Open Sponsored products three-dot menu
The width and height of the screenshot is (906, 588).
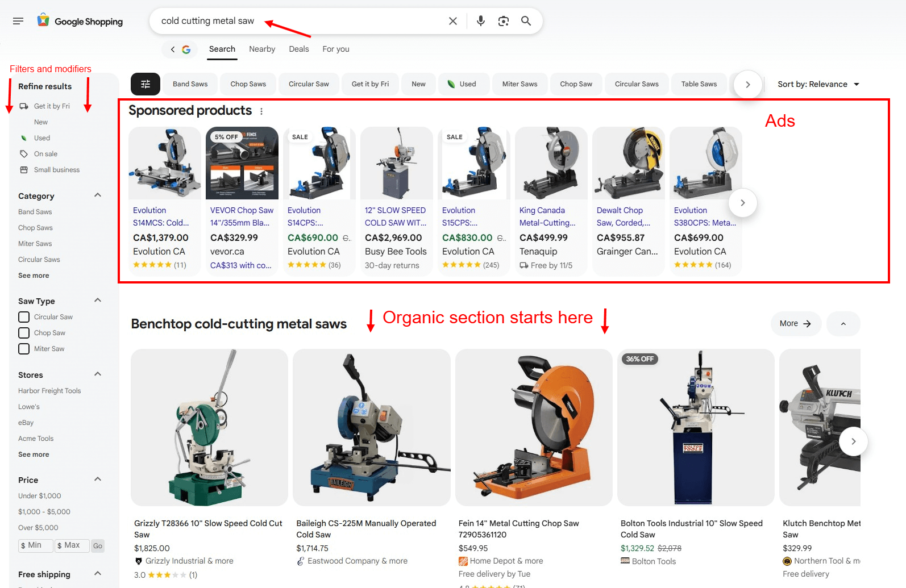pos(261,111)
